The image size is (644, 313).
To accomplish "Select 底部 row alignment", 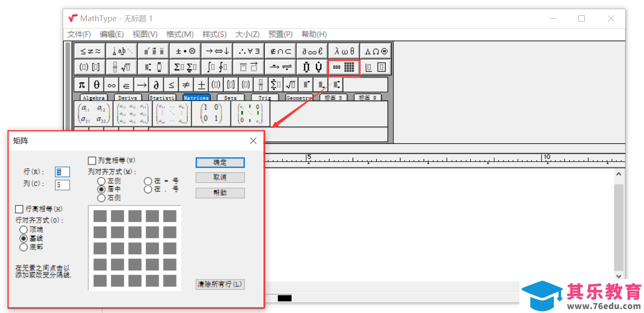I will pyautogui.click(x=23, y=247).
